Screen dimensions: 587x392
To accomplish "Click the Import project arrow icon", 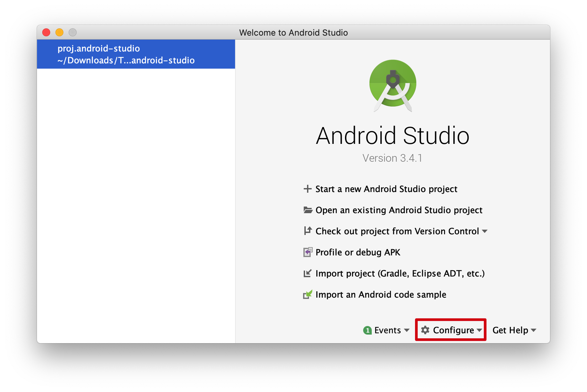I will (307, 273).
